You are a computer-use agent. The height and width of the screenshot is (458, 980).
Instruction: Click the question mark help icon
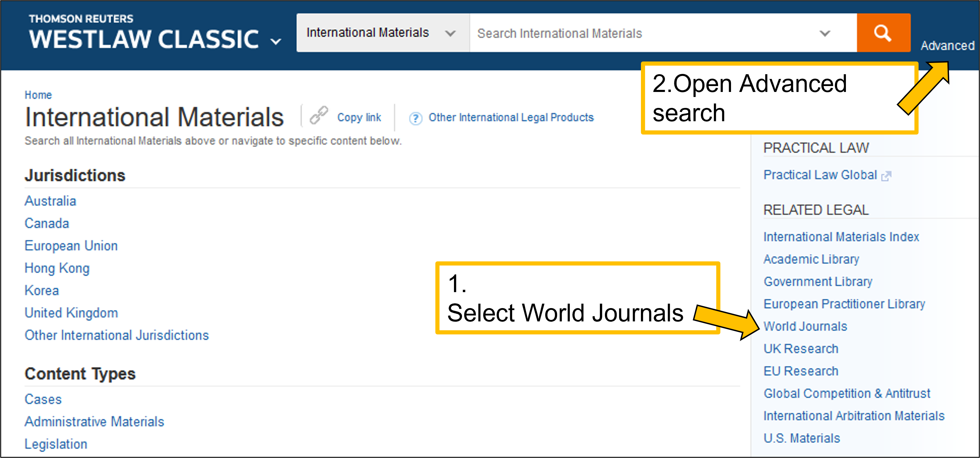[x=416, y=118]
